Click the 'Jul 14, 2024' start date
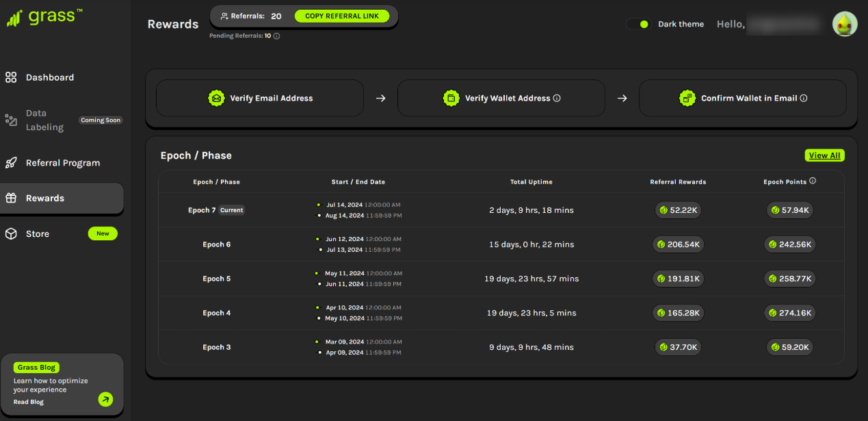The width and height of the screenshot is (868, 421). pyautogui.click(x=345, y=205)
